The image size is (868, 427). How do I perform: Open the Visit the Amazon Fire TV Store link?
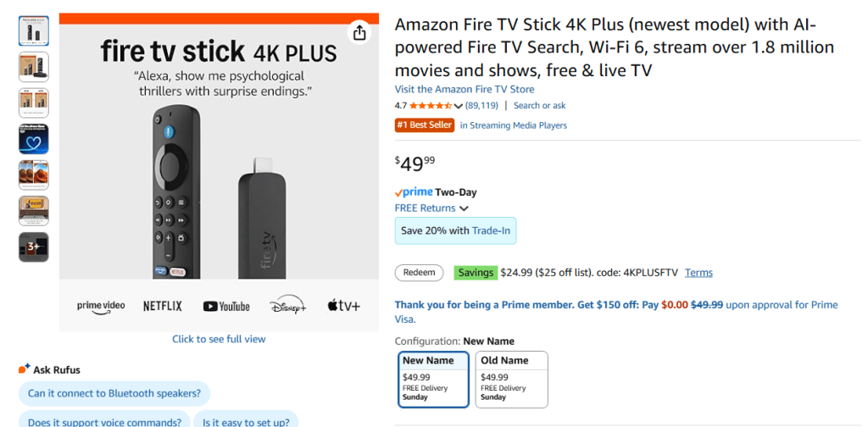[x=465, y=89]
